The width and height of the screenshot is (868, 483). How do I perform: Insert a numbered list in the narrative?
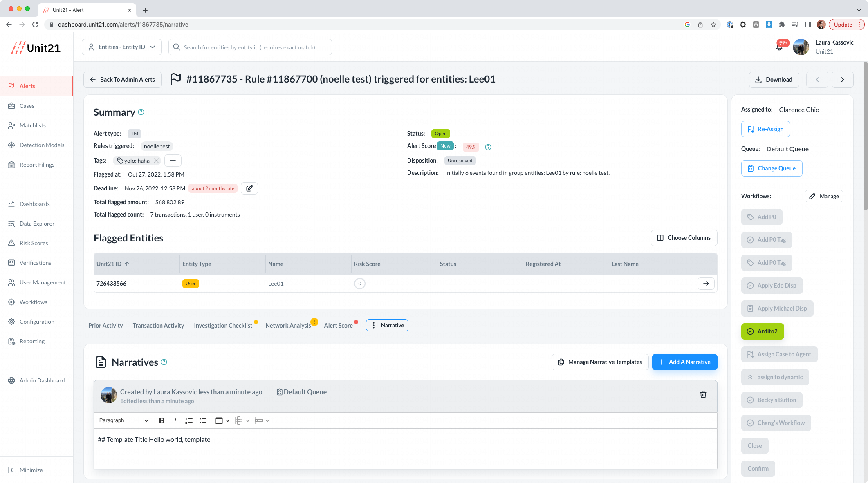point(188,420)
